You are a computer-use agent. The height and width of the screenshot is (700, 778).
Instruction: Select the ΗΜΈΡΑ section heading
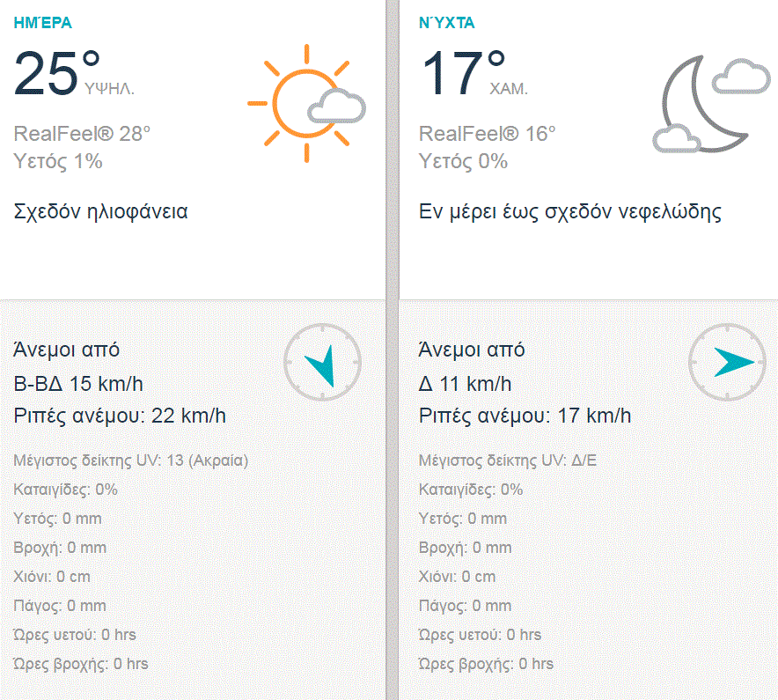point(43,23)
